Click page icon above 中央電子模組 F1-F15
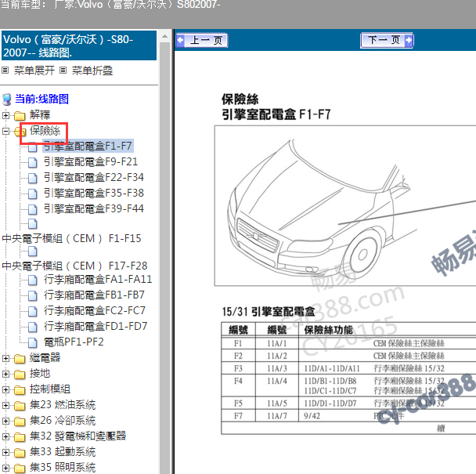Screen dimensions: 476x474 [33, 224]
